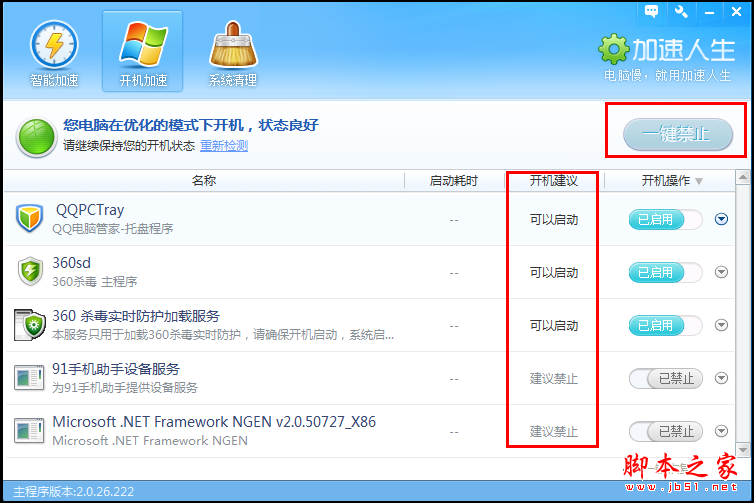
Task: Click the 360杀毒 主程序 description
Action: 94,281
